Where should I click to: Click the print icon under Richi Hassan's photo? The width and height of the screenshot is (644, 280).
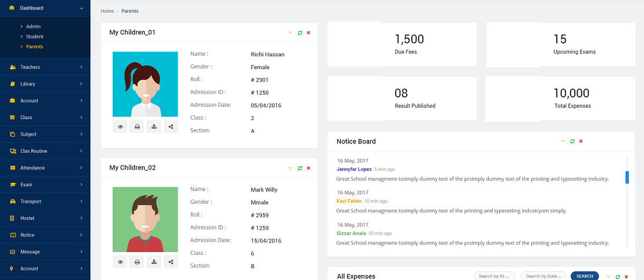point(137,127)
